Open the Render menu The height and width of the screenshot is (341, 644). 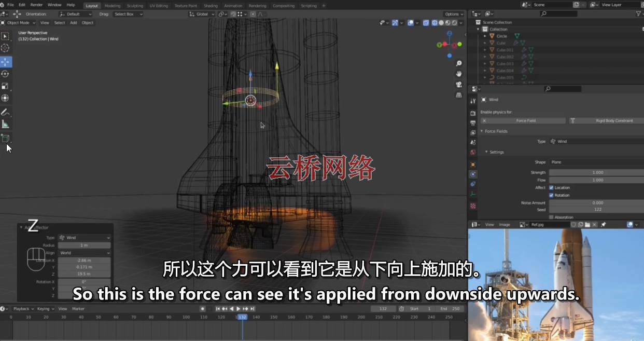(x=36, y=5)
